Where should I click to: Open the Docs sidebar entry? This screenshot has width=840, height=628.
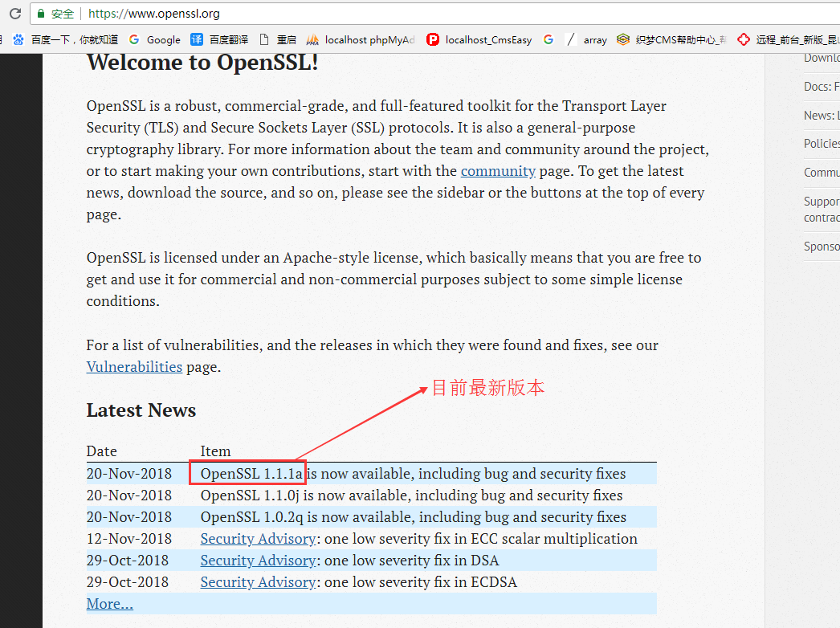point(822,86)
